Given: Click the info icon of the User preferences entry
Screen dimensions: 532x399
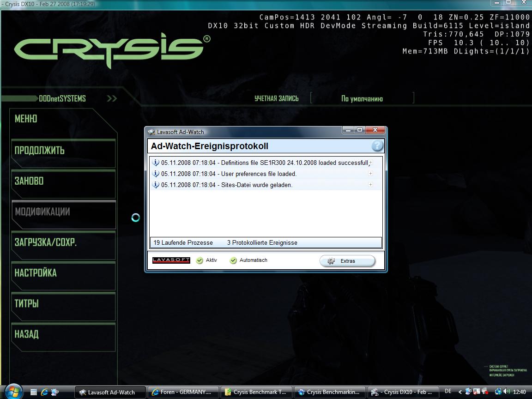Looking at the screenshot, I should tap(155, 174).
